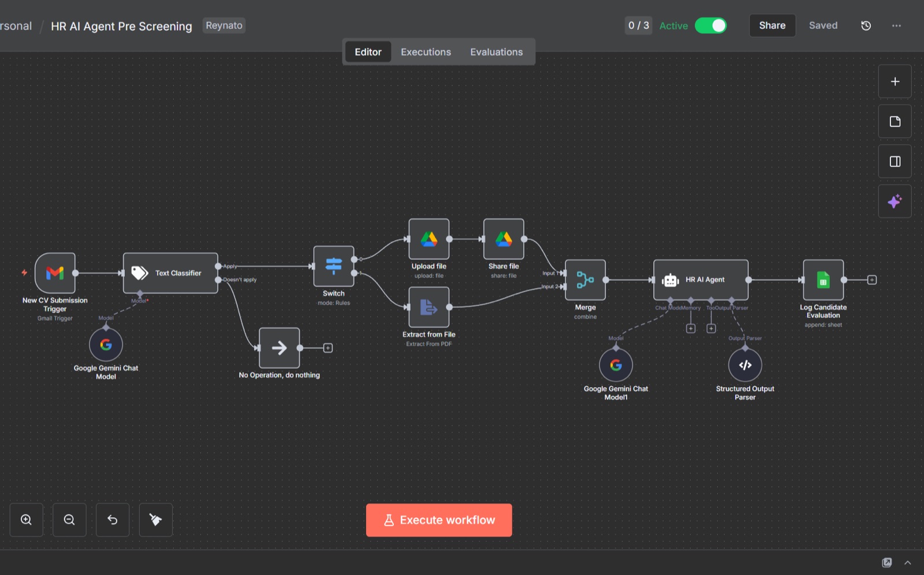Screen dimensions: 924x575
Task: Click the "Extract From PDF" subtitle
Action: pyautogui.click(x=429, y=344)
